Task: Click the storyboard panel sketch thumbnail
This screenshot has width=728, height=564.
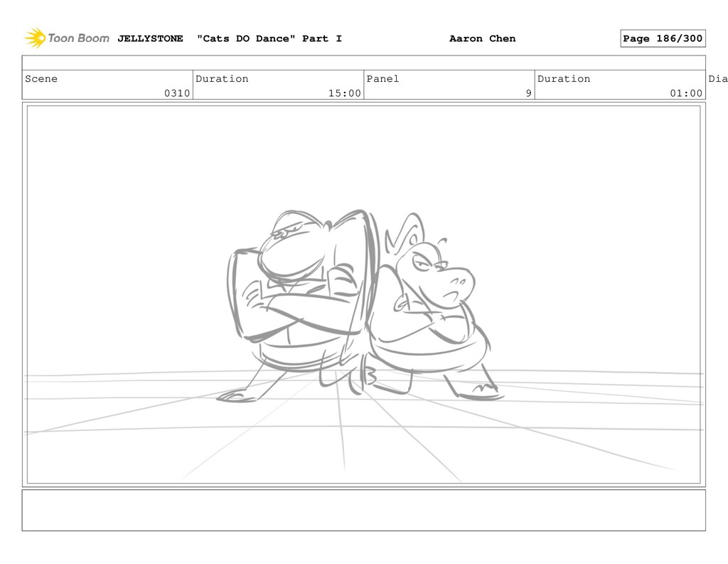Action: (363, 294)
